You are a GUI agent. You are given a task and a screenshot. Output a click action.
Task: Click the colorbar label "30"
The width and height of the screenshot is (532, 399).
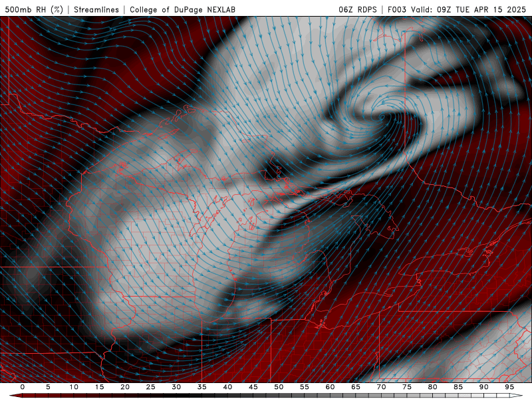click(x=176, y=387)
